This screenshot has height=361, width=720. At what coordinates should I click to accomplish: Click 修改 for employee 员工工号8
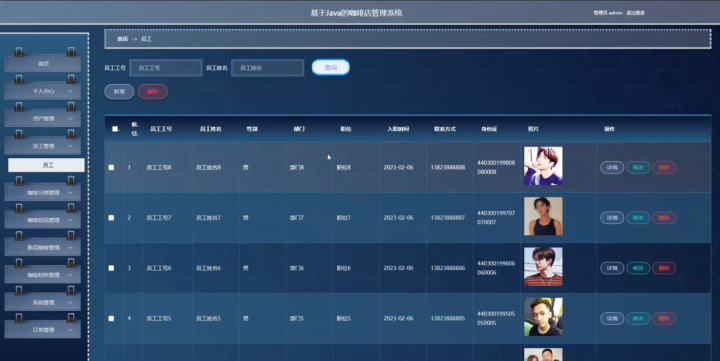638,168
